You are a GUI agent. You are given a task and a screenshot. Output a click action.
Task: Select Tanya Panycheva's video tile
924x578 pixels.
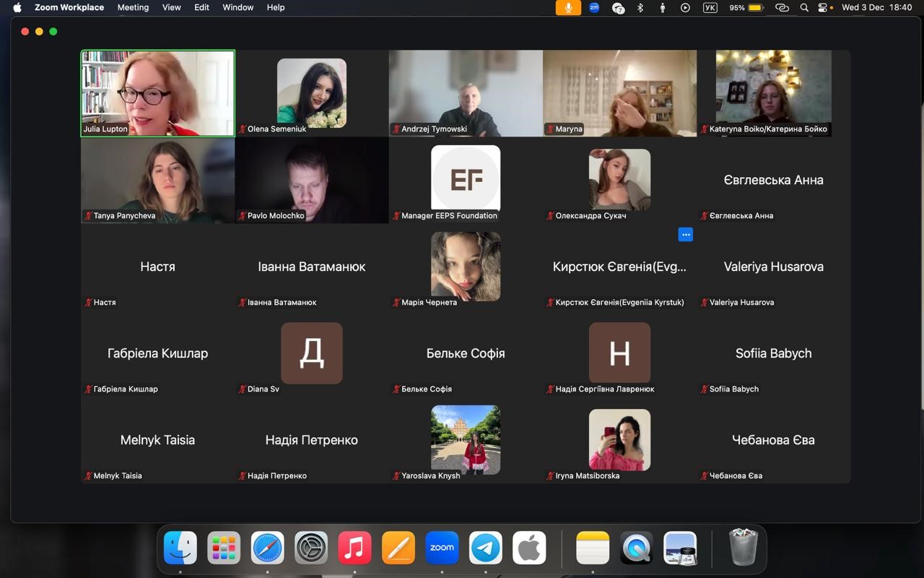(x=158, y=180)
